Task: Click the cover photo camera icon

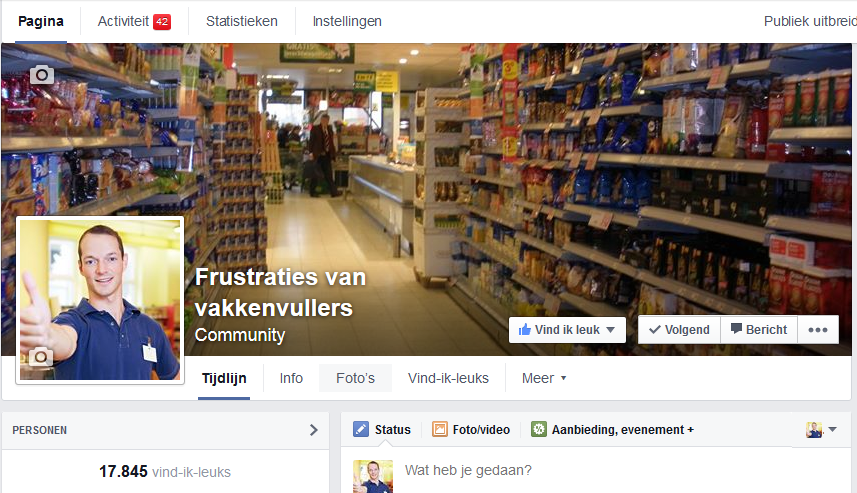Action: coord(42,74)
